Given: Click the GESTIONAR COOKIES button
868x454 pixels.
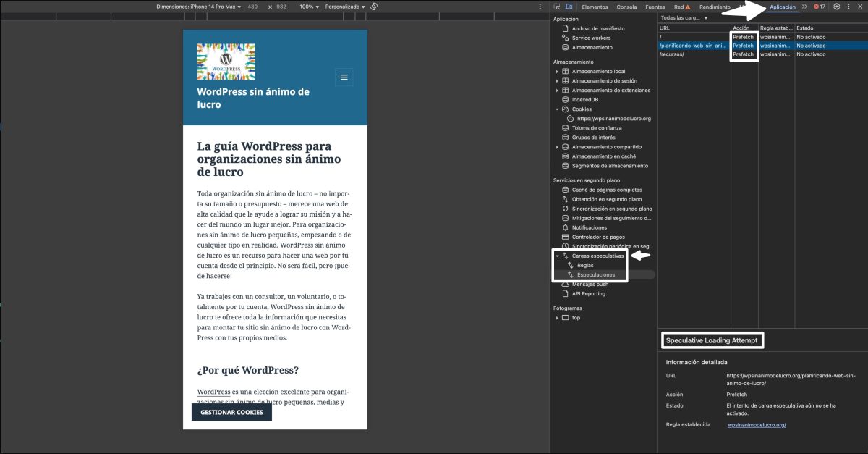Looking at the screenshot, I should (x=231, y=411).
